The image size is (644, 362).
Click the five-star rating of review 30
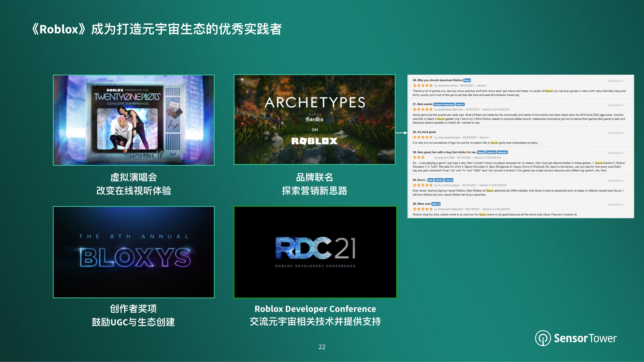point(423,85)
